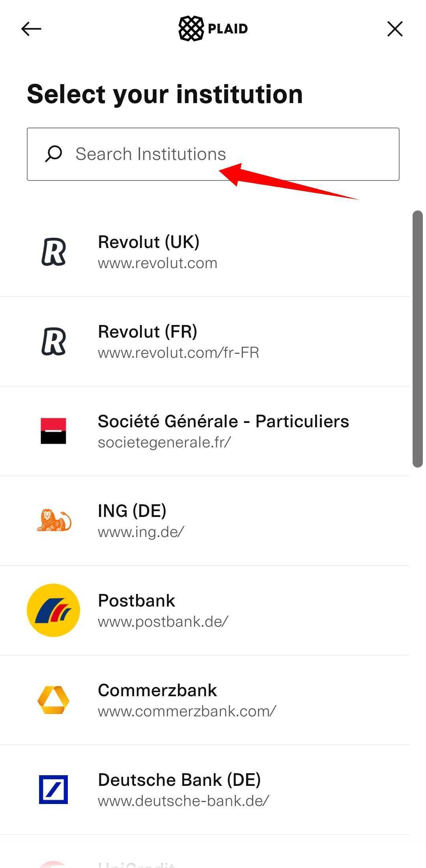Viewport: 426px width, 868px height.
Task: Focus the Search Institutions field
Action: click(x=213, y=154)
